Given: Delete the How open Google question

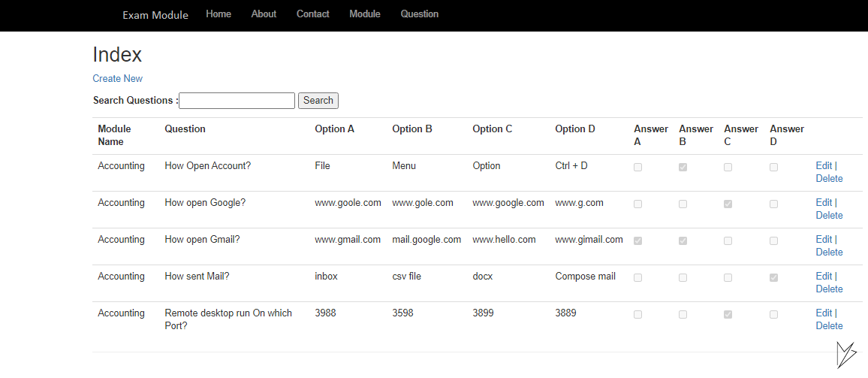Looking at the screenshot, I should (x=829, y=215).
